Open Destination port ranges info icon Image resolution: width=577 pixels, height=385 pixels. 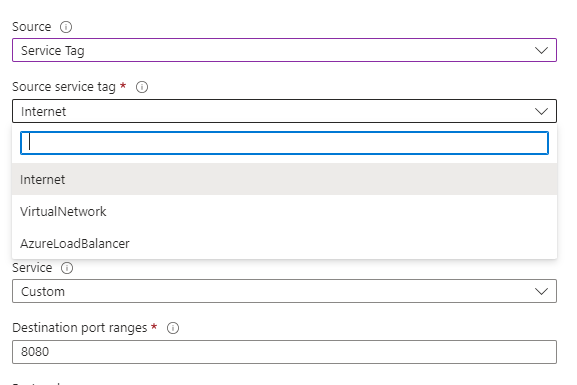[173, 328]
